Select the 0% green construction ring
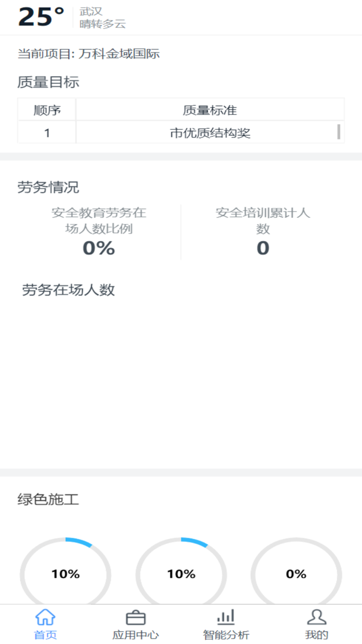 296,573
